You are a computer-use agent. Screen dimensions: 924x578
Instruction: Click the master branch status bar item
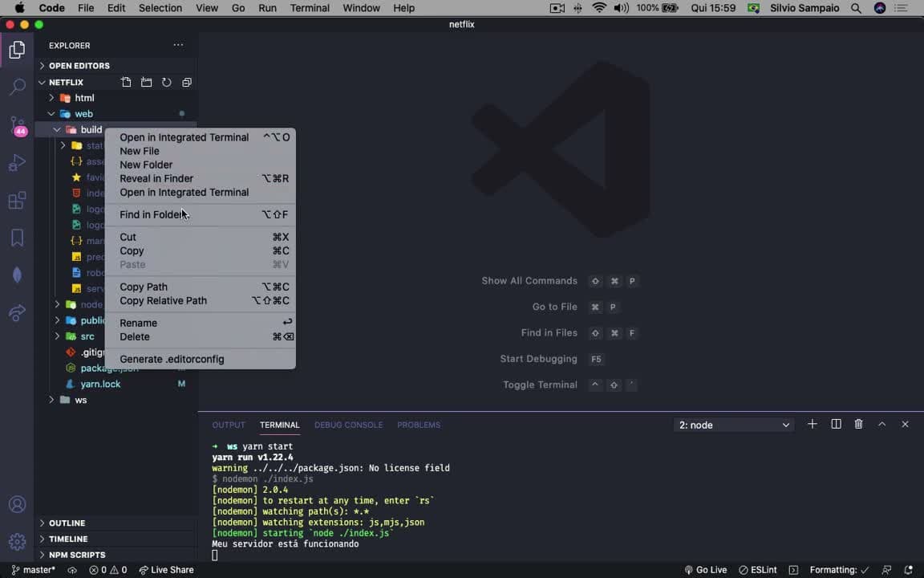(33, 570)
